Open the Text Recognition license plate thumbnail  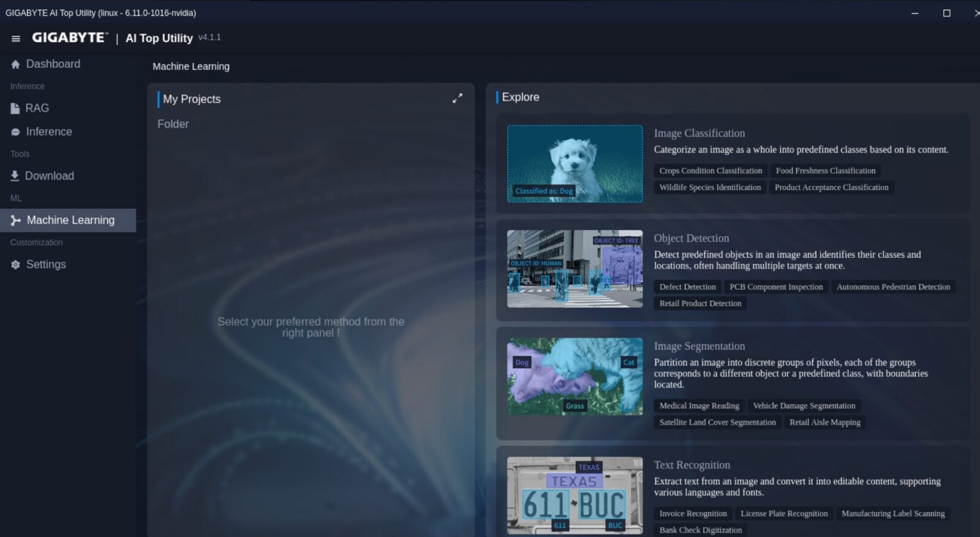(575, 495)
